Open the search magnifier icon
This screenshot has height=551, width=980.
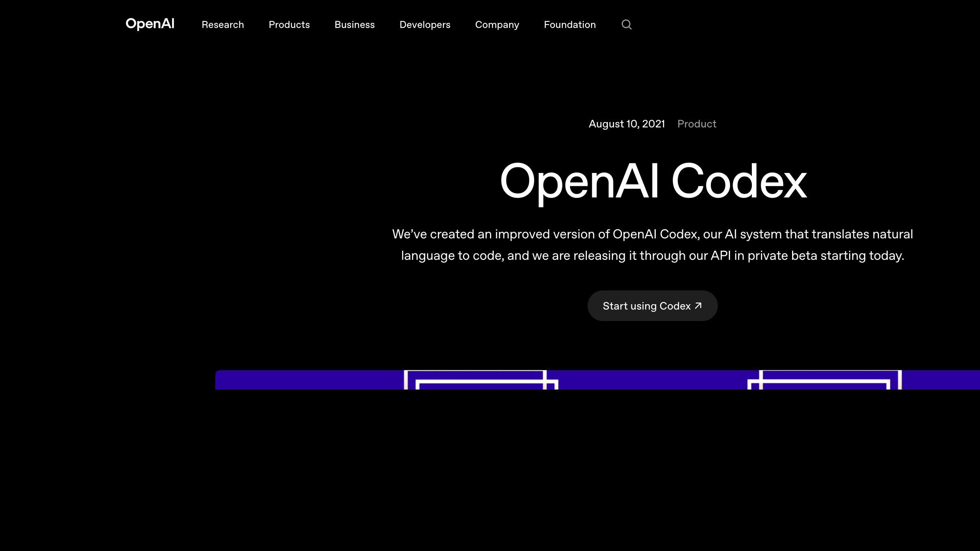626,24
